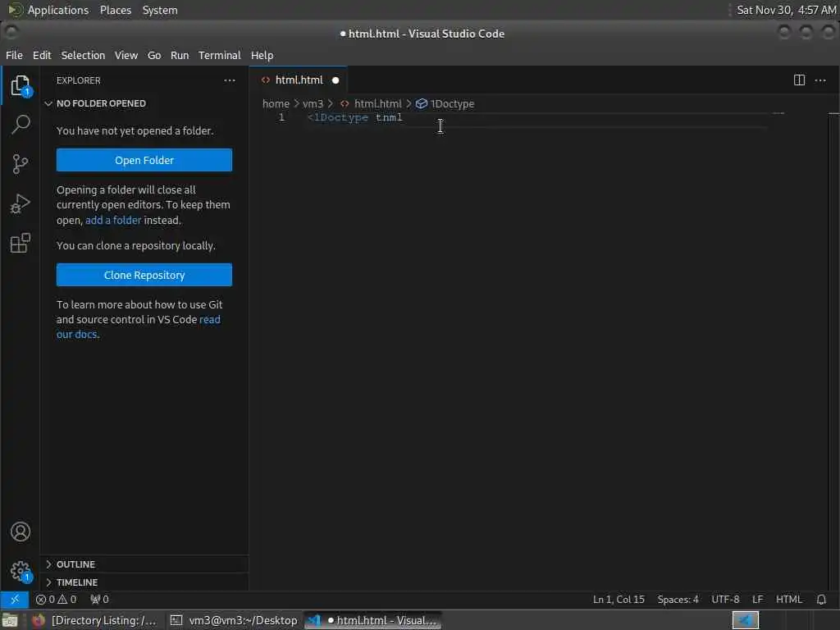Click the date and time clock
840x630 pixels.
coord(786,10)
